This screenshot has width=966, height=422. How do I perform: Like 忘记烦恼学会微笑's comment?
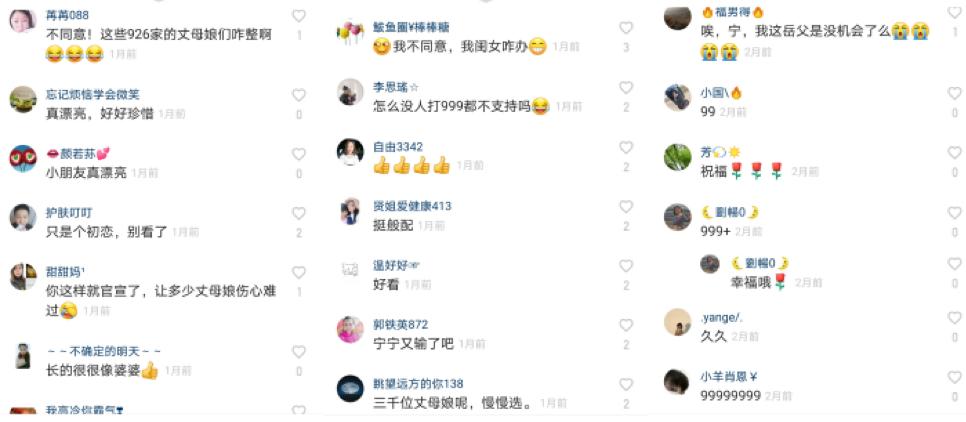tap(299, 95)
